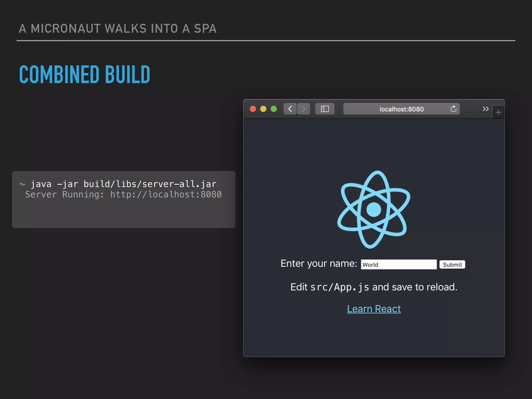Click the "Server Running: http://localhost:8080" line
The height and width of the screenshot is (399, 532).
(x=123, y=194)
